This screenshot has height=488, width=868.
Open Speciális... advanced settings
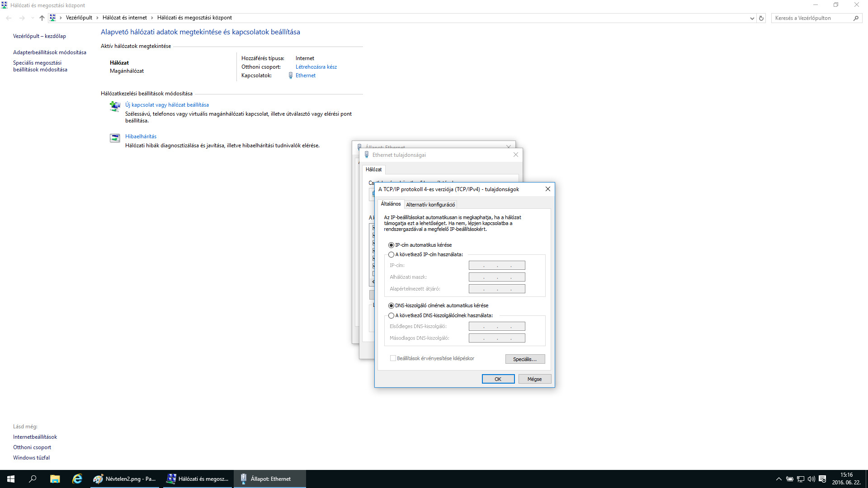pyautogui.click(x=525, y=359)
